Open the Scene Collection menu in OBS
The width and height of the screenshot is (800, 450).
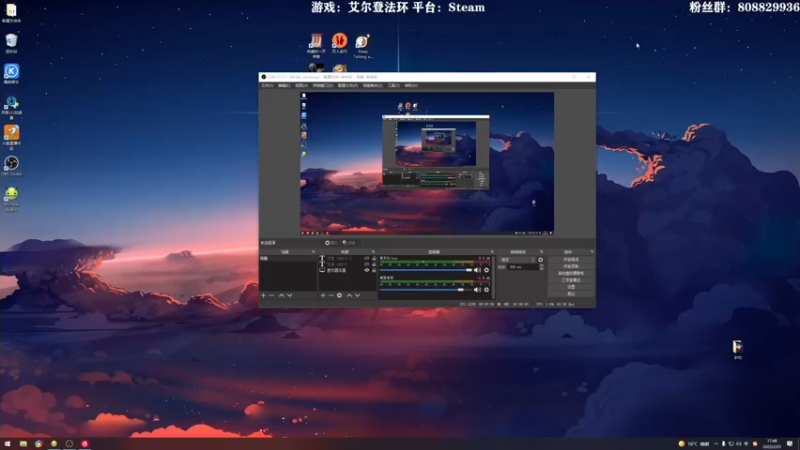click(x=372, y=86)
